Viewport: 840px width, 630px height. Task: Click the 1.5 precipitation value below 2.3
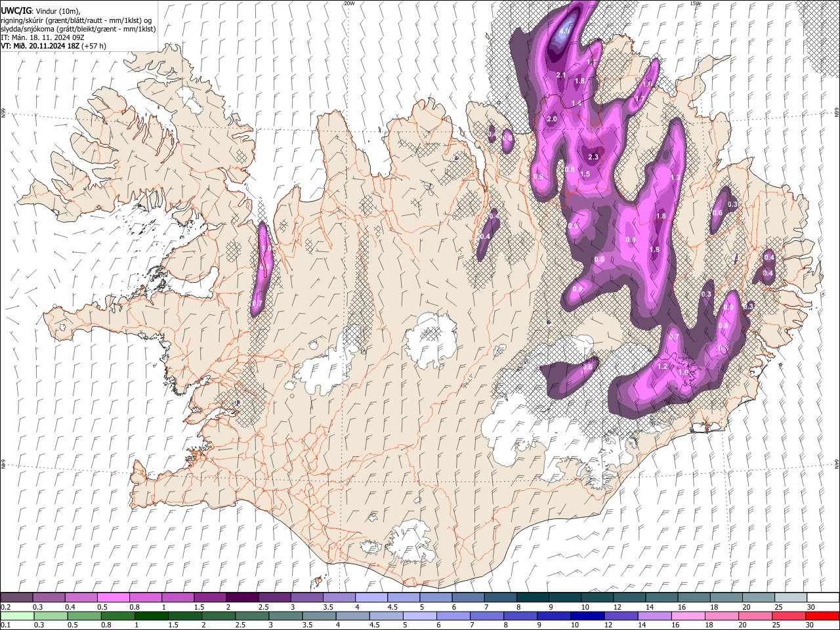coord(585,174)
